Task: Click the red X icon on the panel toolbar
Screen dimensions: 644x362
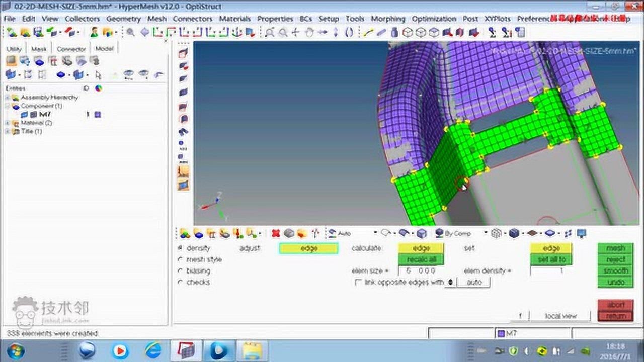Action: pos(275,233)
